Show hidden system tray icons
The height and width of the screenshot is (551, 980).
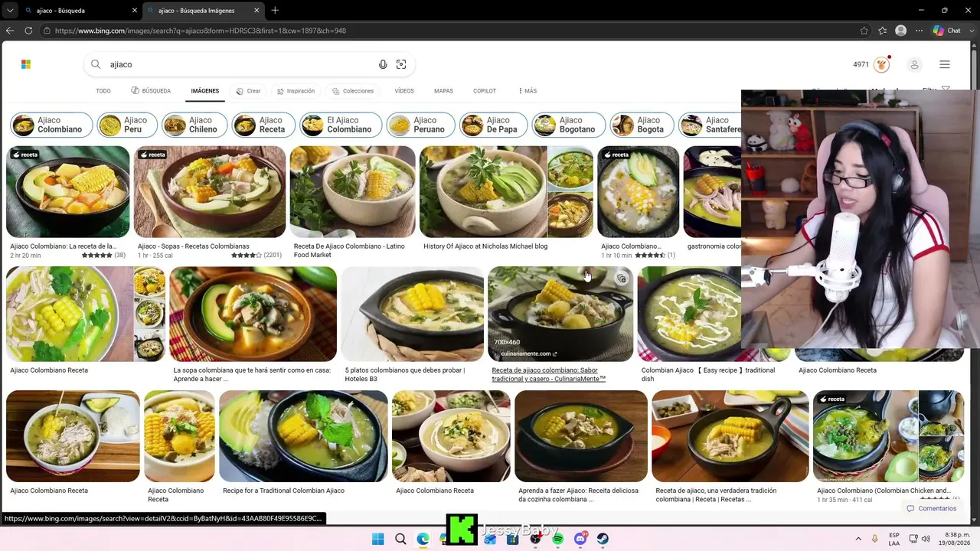[x=858, y=539]
